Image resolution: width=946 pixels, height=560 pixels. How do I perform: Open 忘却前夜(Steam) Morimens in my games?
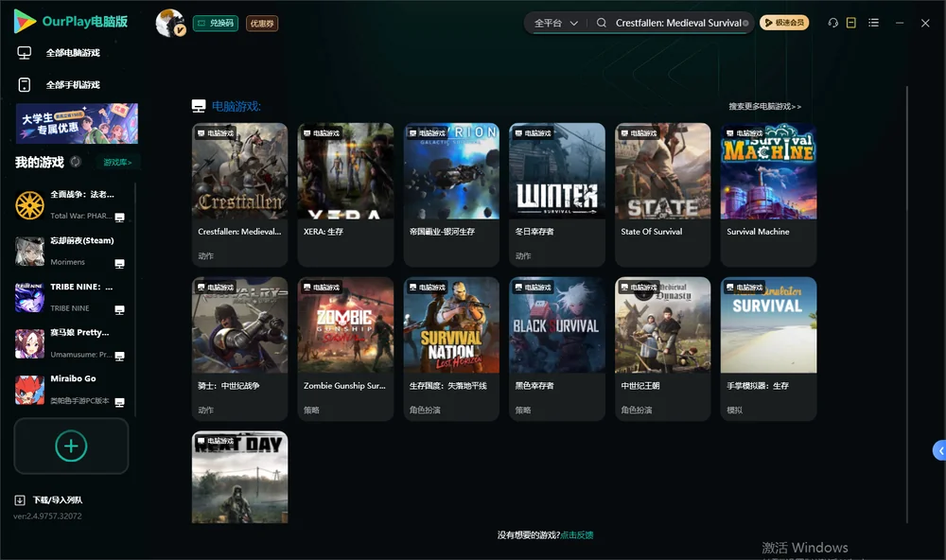[71, 251]
